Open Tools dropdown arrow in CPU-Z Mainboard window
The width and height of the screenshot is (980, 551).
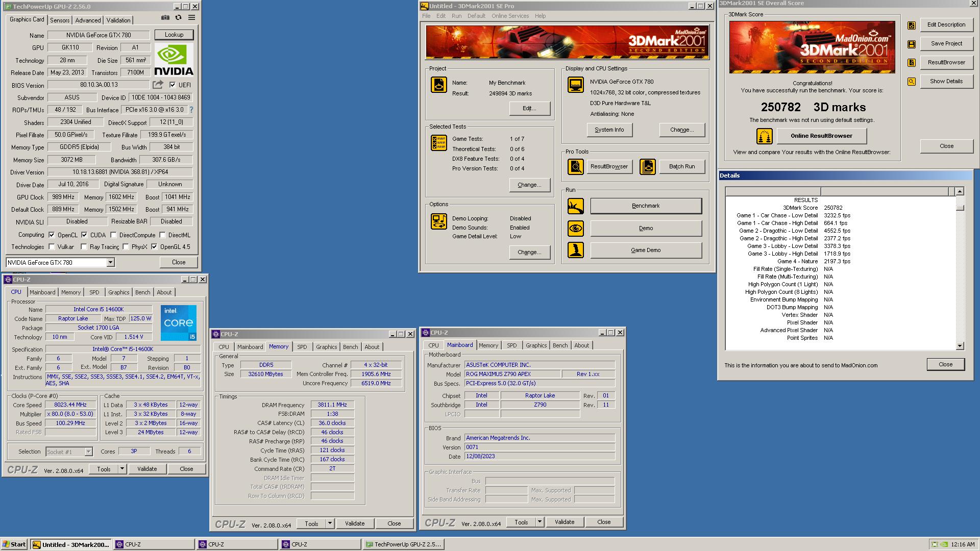540,522
